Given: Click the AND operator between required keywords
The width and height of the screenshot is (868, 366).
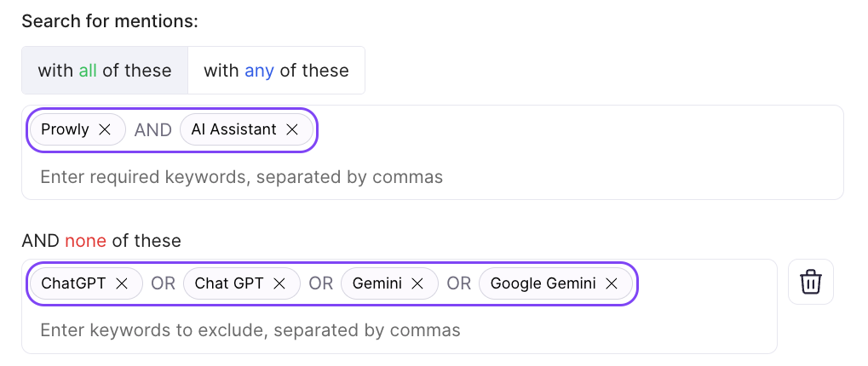Looking at the screenshot, I should pos(153,129).
